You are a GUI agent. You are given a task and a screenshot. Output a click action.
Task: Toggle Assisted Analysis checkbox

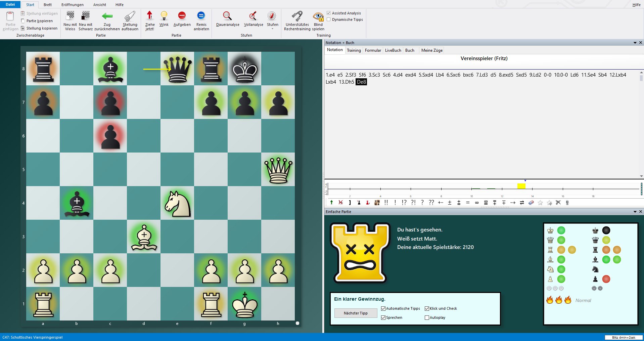pyautogui.click(x=329, y=13)
